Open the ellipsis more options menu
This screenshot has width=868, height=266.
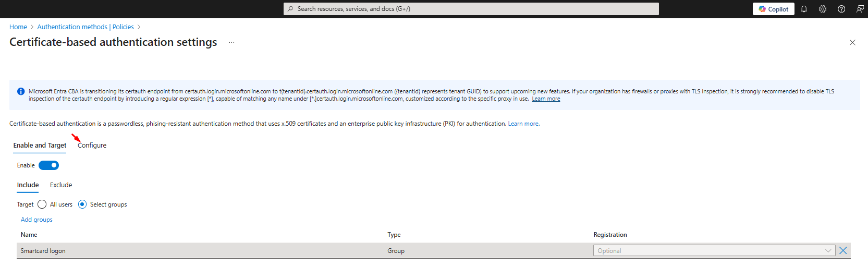(x=231, y=43)
